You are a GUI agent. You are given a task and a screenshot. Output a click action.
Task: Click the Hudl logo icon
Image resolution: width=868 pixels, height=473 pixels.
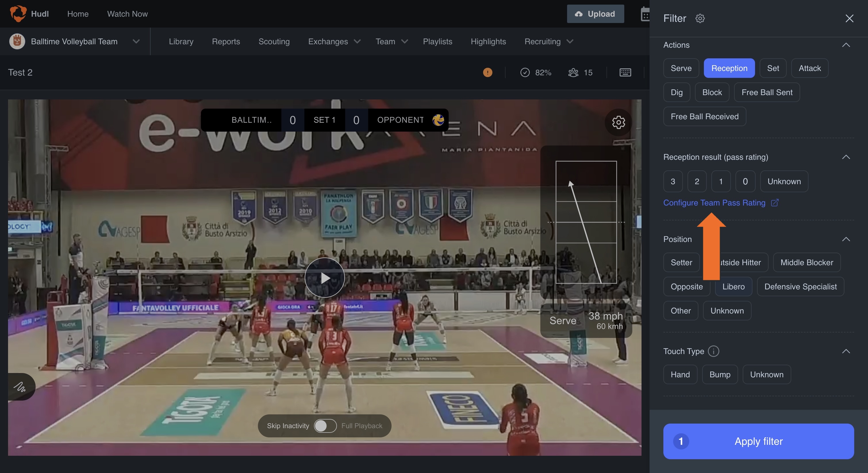pos(18,14)
